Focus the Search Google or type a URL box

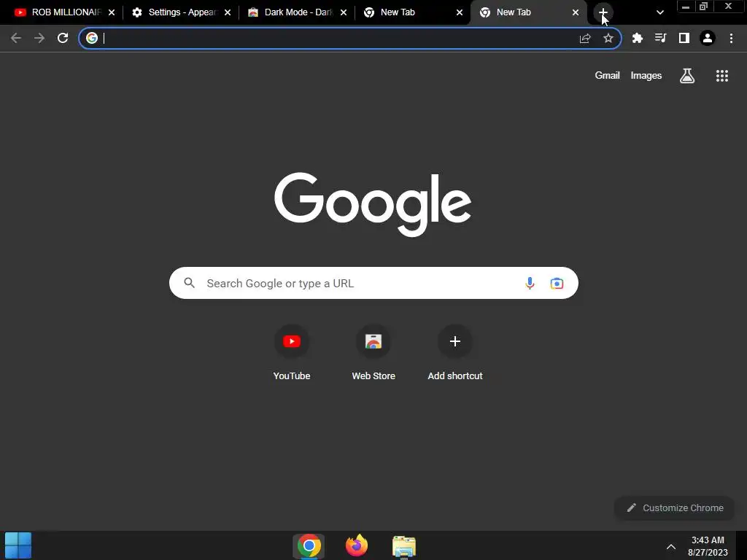[x=373, y=283]
